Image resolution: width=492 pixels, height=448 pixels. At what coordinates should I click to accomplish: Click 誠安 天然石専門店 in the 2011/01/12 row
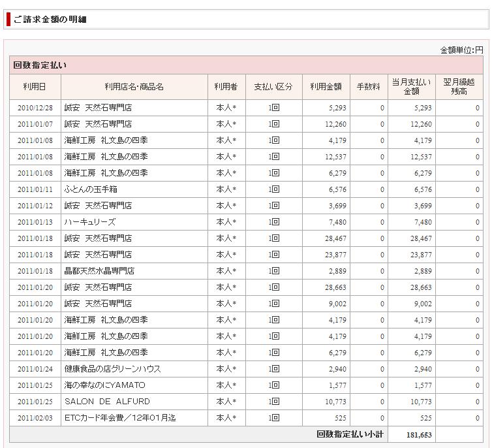click(x=98, y=206)
